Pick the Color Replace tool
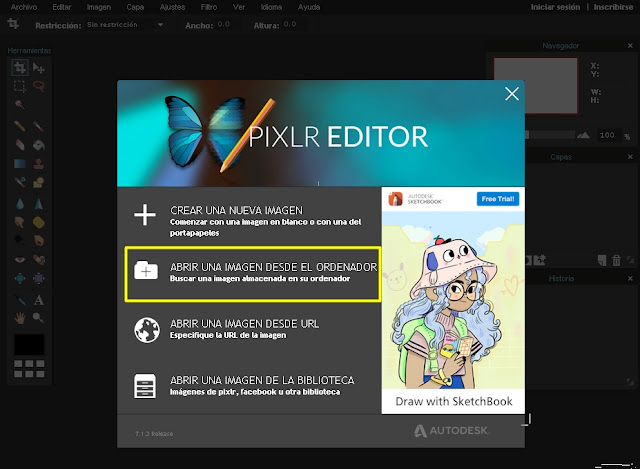Screen dimensions: 640x469 click(x=20, y=182)
